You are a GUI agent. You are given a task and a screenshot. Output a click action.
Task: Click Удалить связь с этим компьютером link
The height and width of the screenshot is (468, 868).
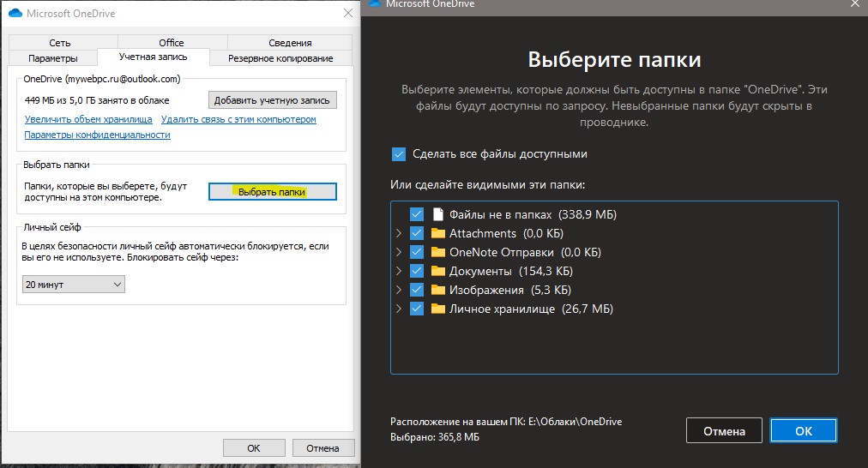[238, 119]
